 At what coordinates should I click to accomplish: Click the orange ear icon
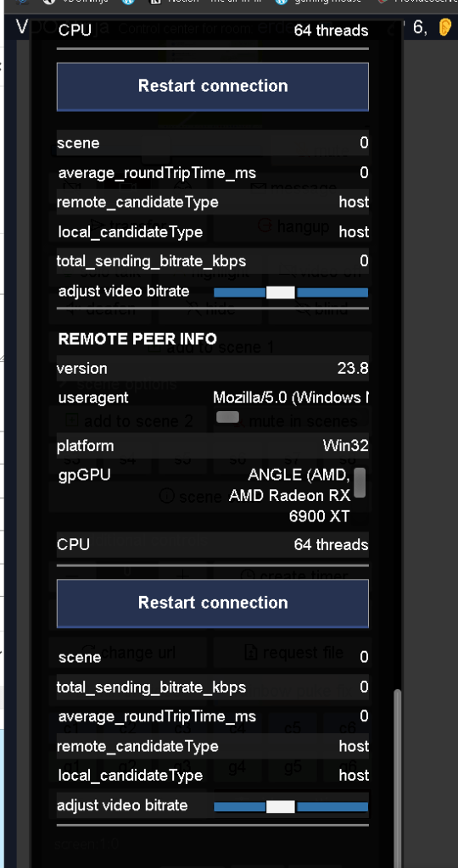click(x=444, y=27)
